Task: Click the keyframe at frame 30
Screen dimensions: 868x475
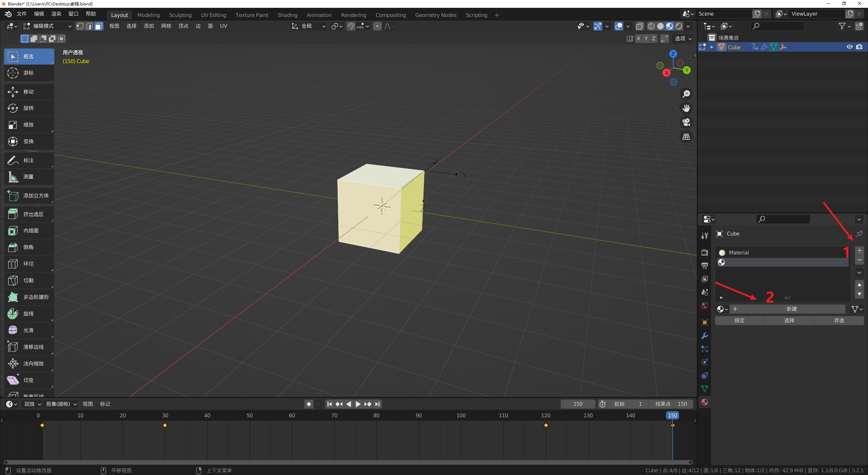Action: (x=165, y=425)
